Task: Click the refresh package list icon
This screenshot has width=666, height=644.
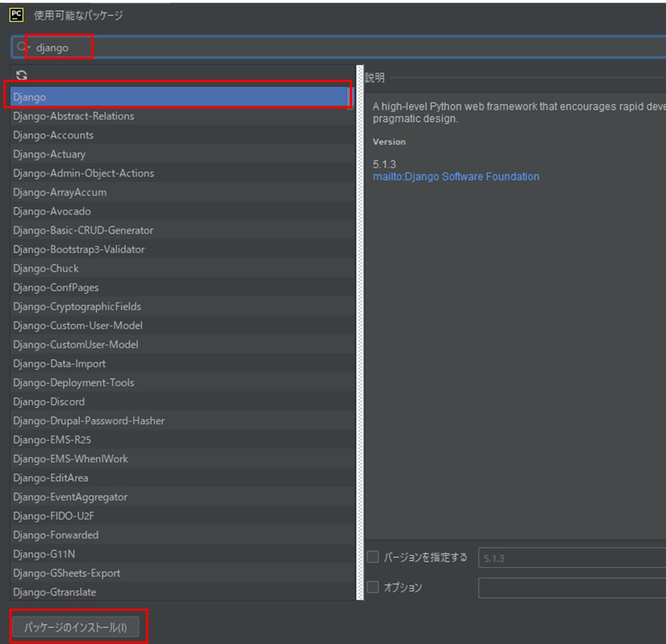Action: [x=22, y=75]
